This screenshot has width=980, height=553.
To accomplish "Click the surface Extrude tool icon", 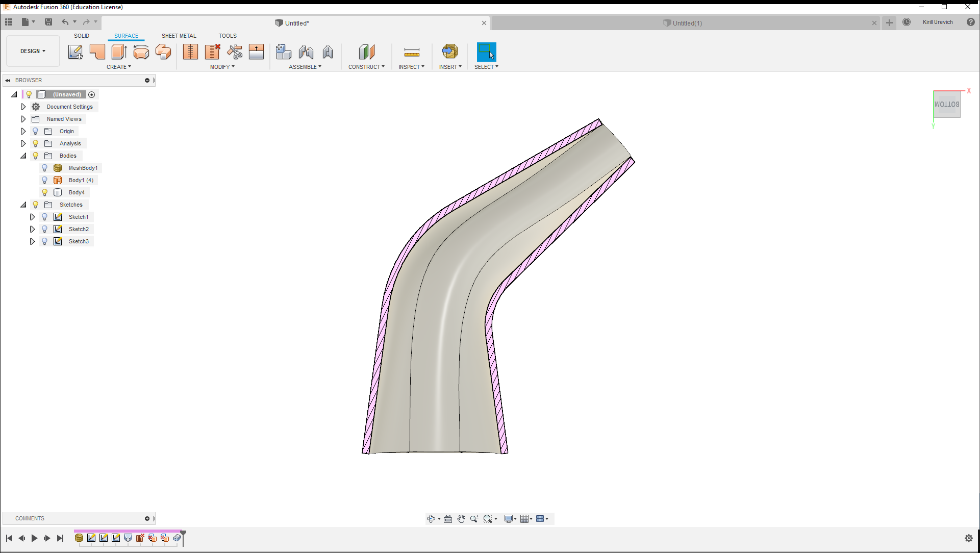I will click(x=119, y=52).
